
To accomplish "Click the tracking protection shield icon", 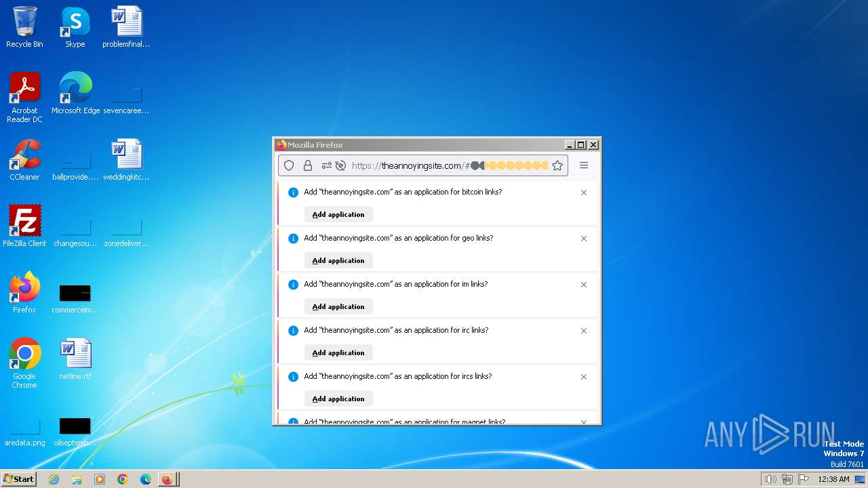I will tap(289, 165).
